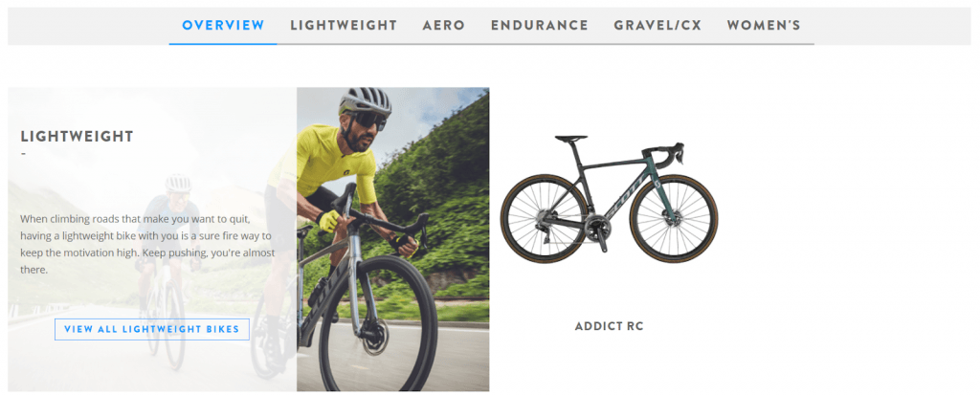Click the Addict RC front wheel
The height and width of the screenshot is (395, 980).
click(x=674, y=219)
